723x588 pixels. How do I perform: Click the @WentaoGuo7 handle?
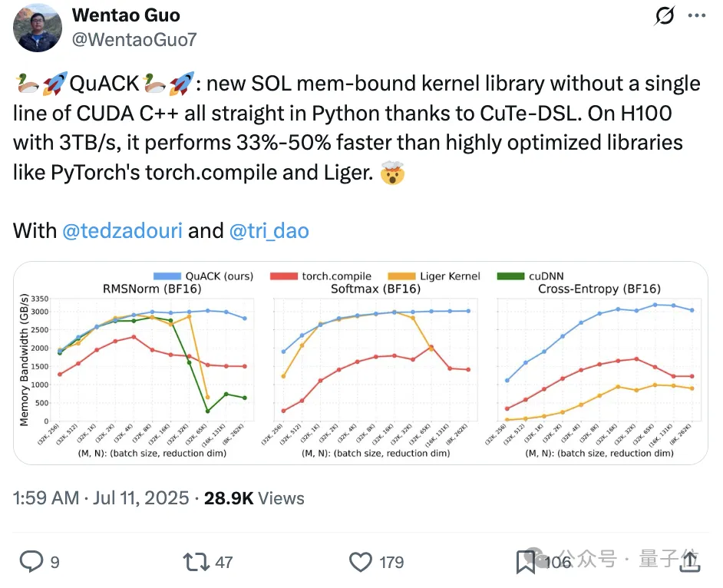pos(134,38)
